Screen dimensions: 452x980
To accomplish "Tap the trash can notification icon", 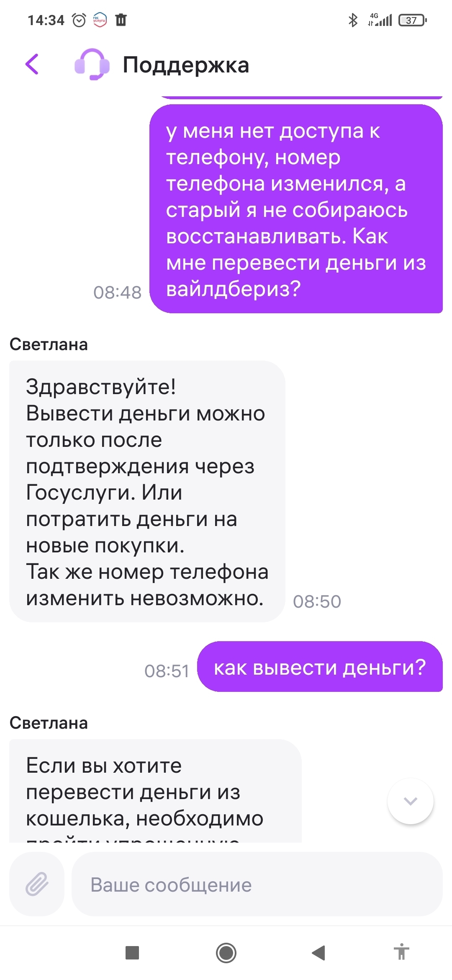I will pos(121,20).
